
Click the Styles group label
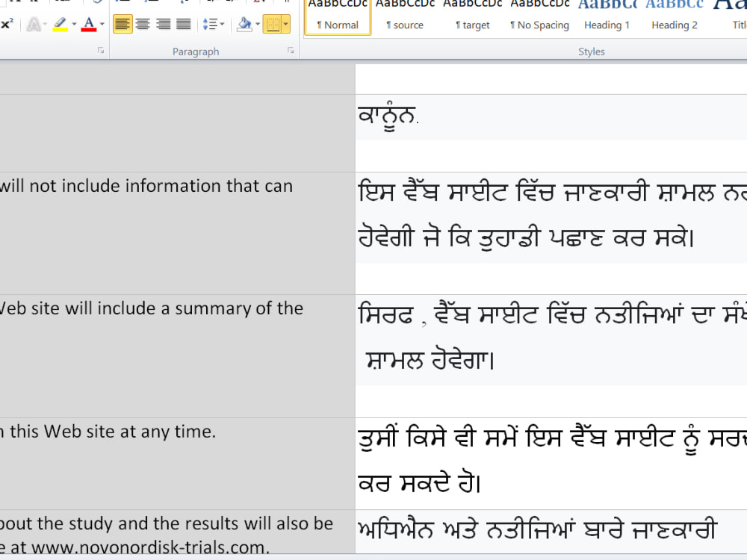(591, 52)
